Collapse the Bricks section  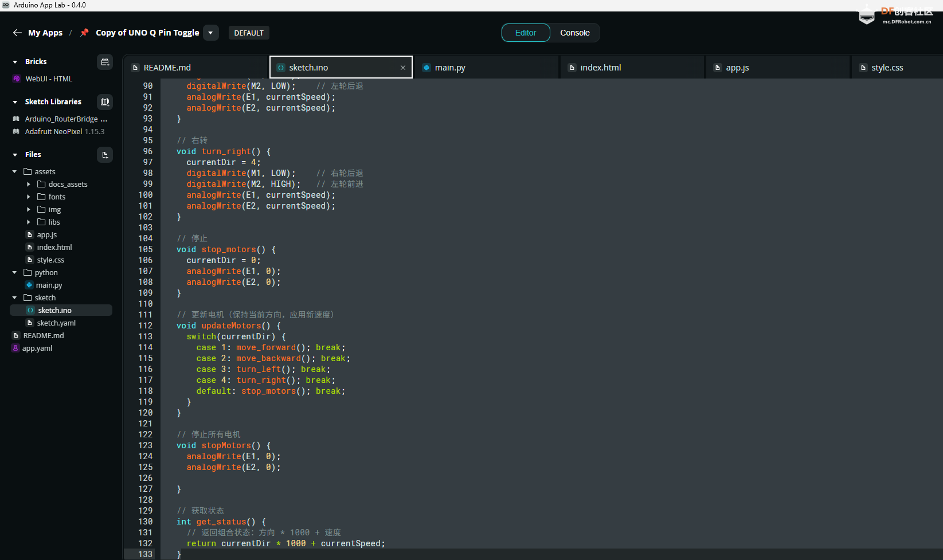[15, 62]
